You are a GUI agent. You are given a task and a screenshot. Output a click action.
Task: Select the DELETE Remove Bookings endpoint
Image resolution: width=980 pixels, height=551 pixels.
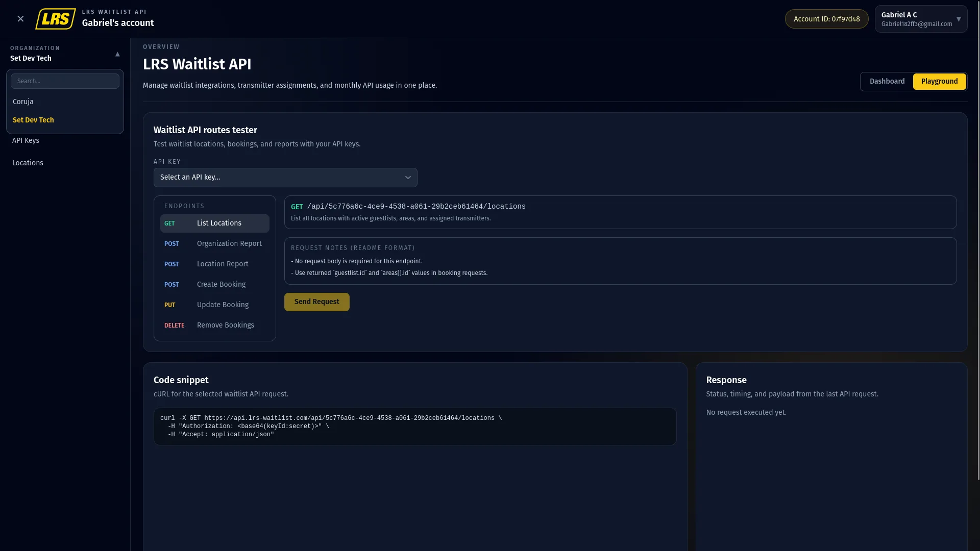(x=214, y=325)
